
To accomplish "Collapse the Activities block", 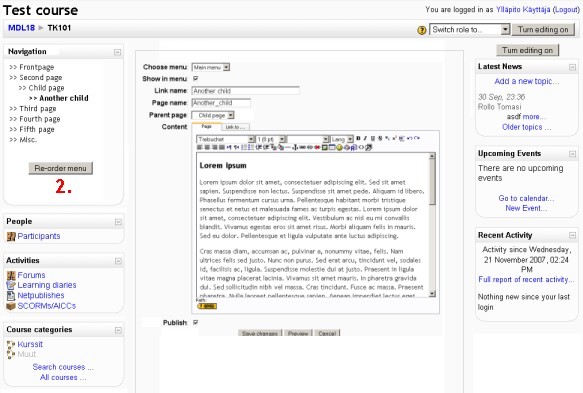I will (x=118, y=261).
